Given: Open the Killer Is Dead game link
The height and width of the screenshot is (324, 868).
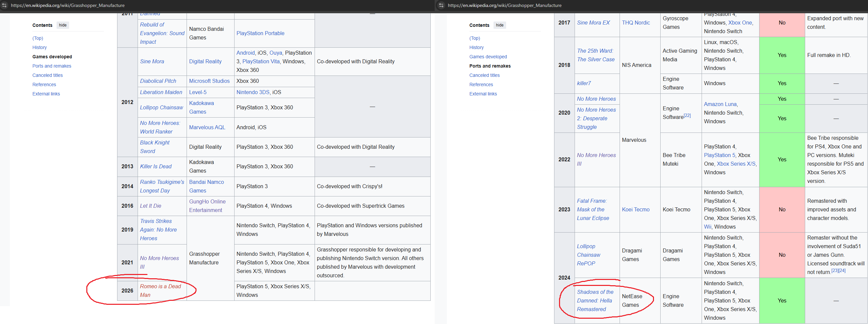Looking at the screenshot, I should [156, 167].
